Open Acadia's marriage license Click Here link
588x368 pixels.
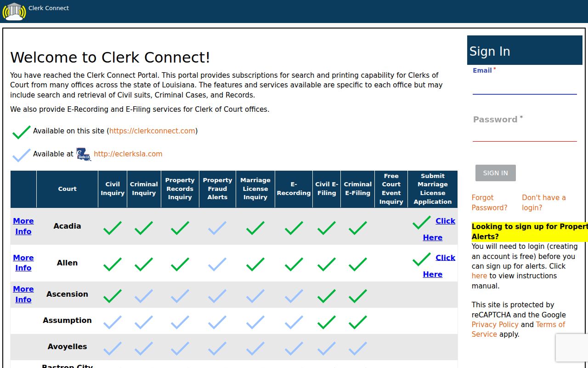(439, 229)
